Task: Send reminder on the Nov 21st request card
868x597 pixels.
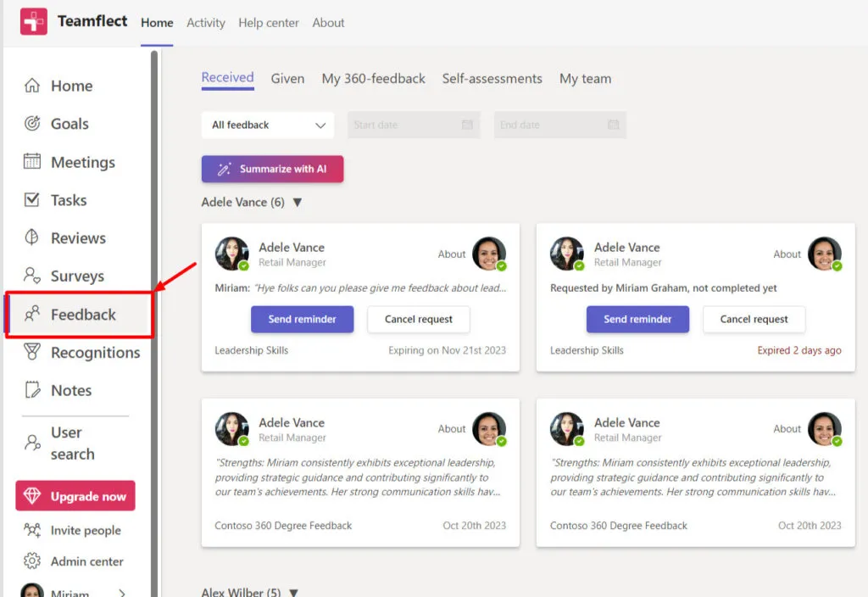Action: click(x=303, y=319)
